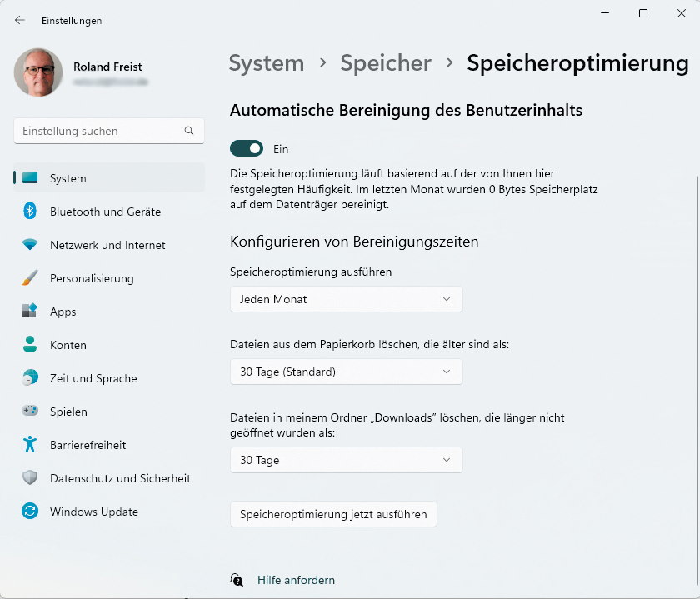This screenshot has width=700, height=599.
Task: Click the System monitor icon in sidebar
Action: [30, 177]
